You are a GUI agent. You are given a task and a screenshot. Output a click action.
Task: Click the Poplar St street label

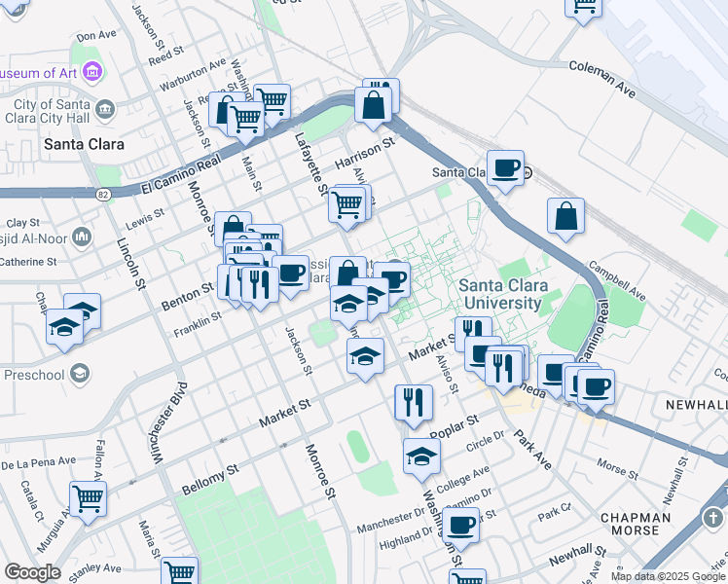coord(455,427)
